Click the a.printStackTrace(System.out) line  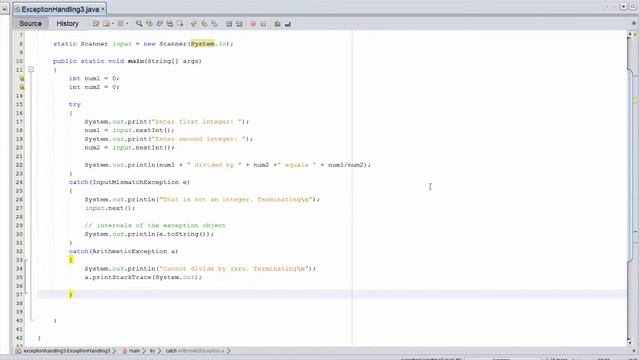[x=143, y=277]
